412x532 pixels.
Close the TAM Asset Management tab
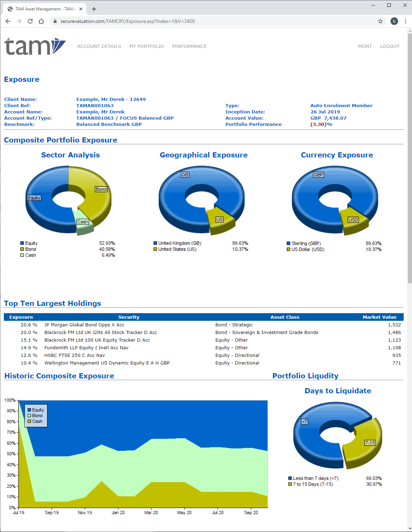(x=81, y=9)
